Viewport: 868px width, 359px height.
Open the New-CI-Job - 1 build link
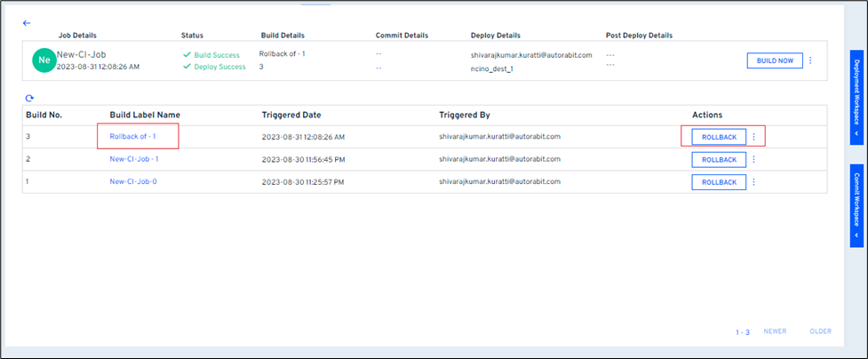click(x=134, y=159)
